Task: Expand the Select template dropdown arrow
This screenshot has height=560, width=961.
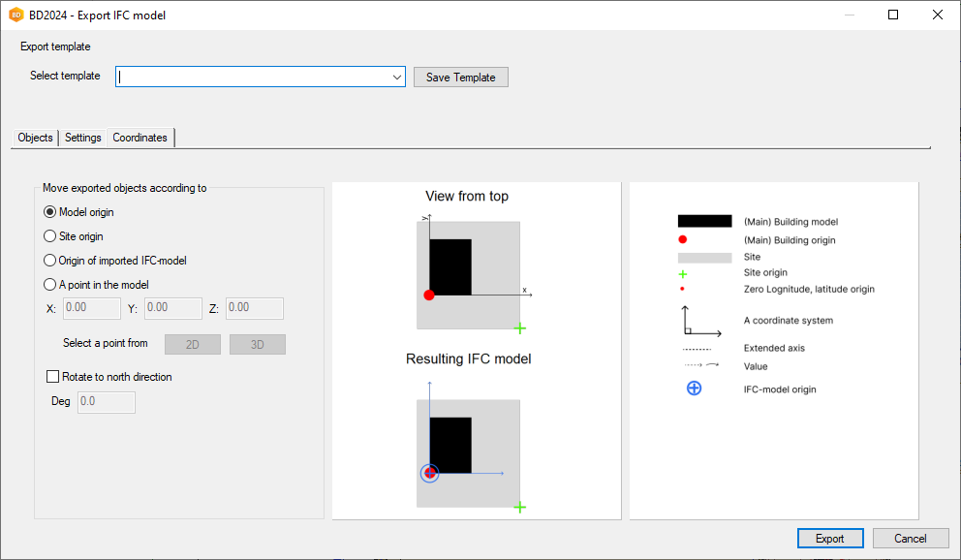Action: pyautogui.click(x=397, y=78)
